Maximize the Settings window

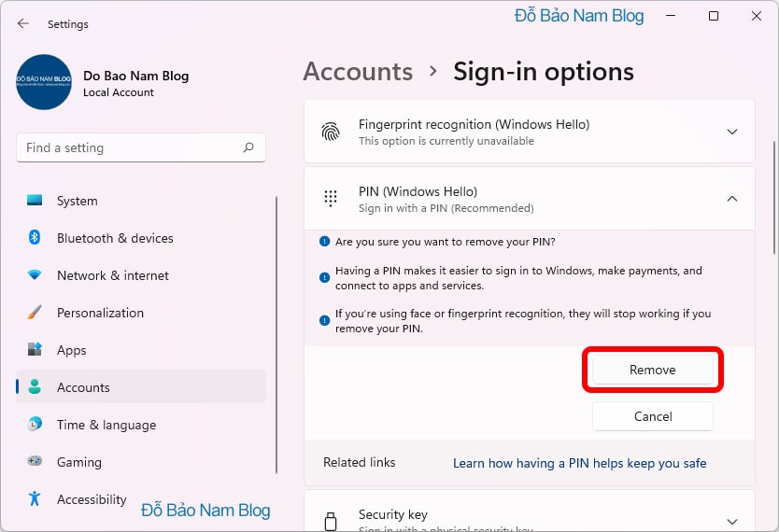tap(713, 16)
